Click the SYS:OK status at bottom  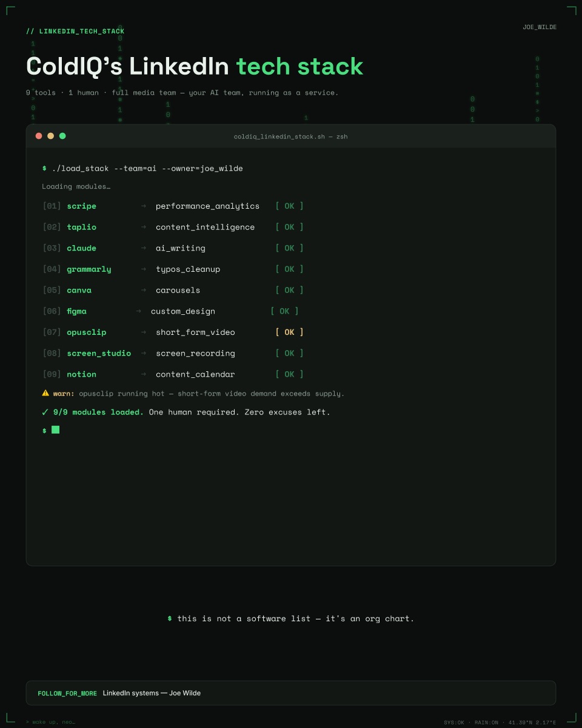[454, 723]
